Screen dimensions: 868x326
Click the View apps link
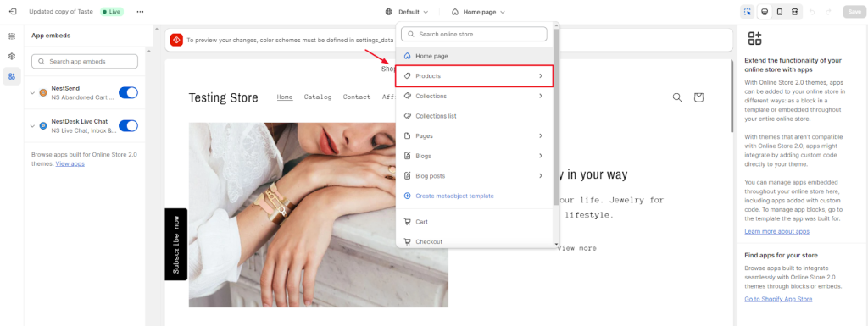click(70, 163)
